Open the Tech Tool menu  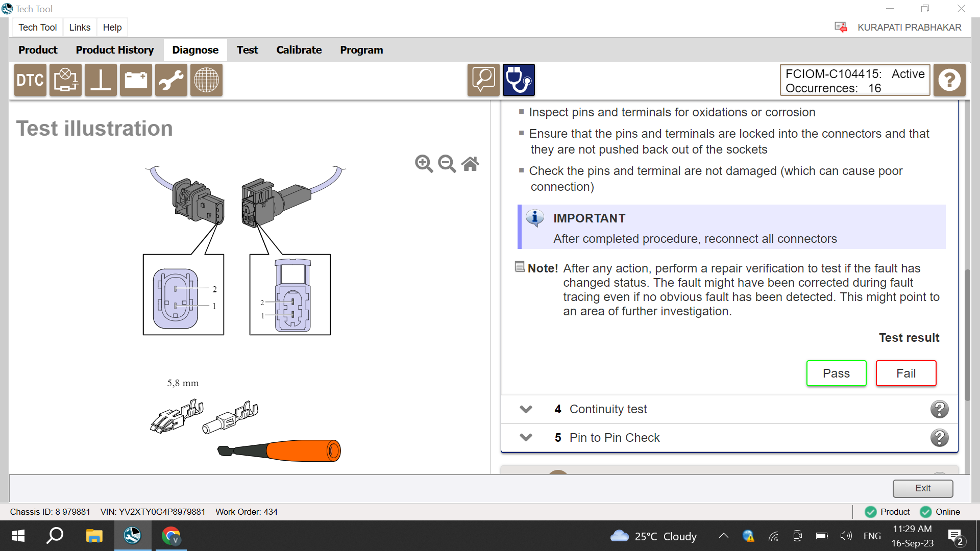coord(37,28)
